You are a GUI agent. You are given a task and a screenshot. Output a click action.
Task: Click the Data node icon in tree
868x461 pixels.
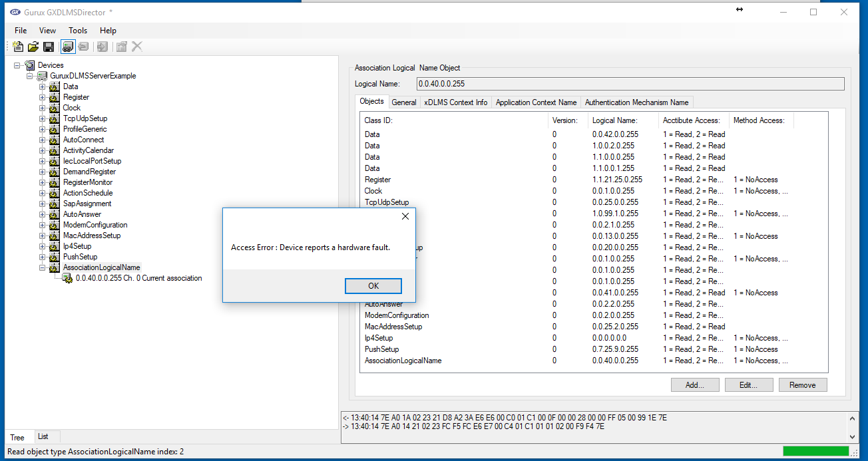pos(55,86)
